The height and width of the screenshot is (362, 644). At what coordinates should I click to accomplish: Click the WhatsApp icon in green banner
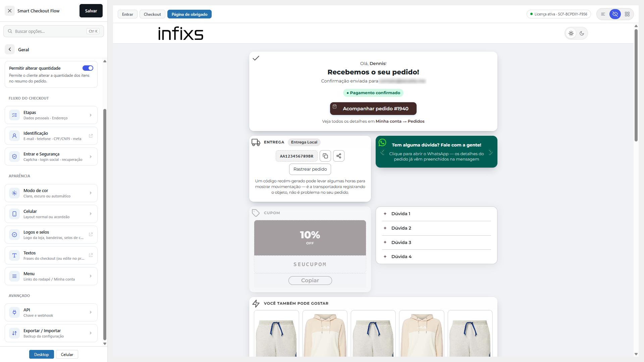(382, 142)
